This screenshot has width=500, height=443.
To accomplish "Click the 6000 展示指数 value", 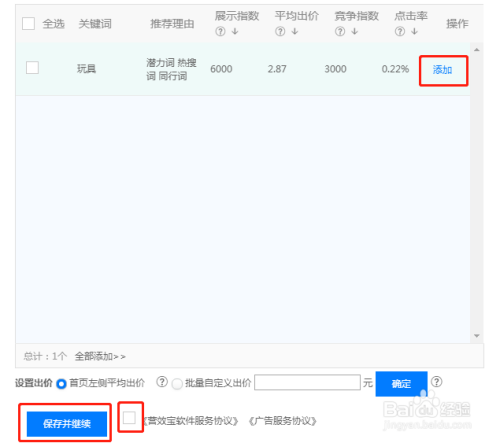I will pos(221,69).
